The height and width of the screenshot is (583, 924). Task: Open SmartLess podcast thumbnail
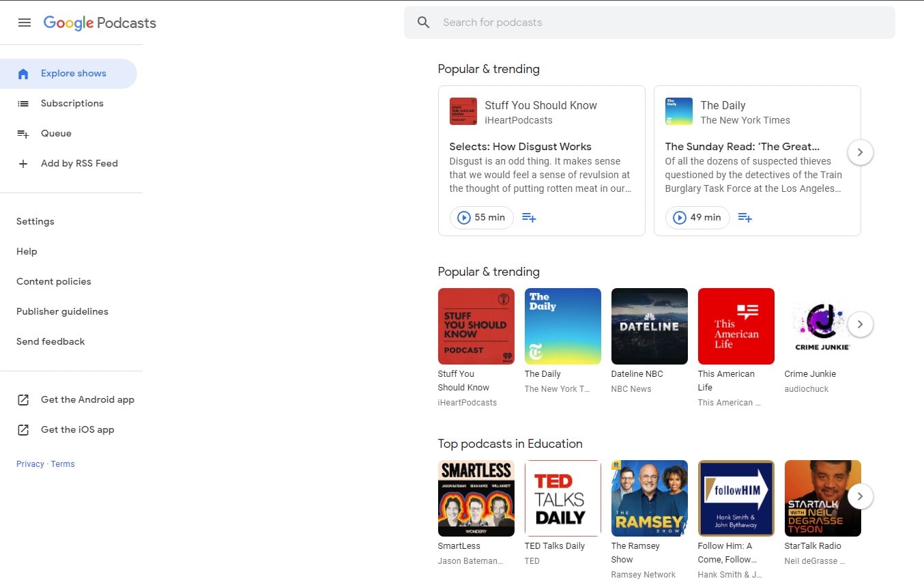click(x=476, y=498)
